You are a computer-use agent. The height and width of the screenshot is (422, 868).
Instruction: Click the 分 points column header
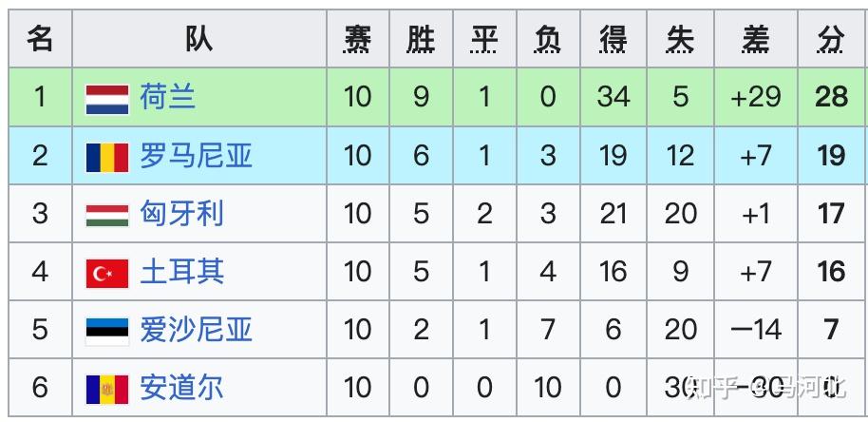[831, 39]
